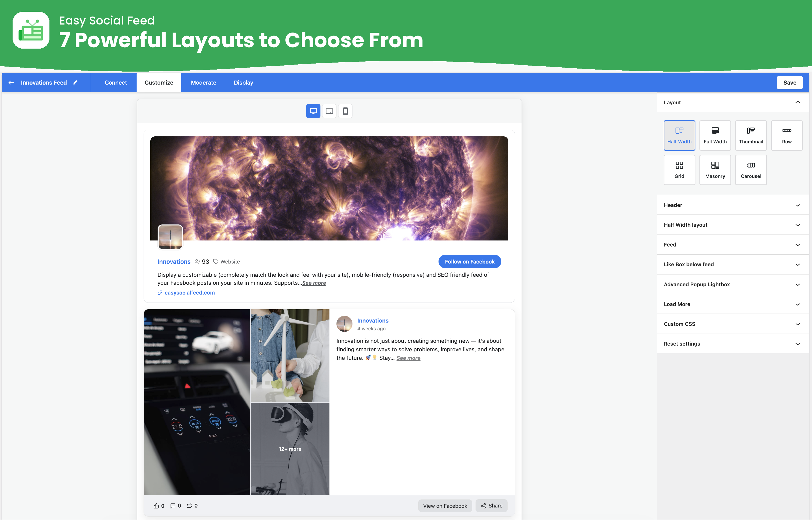Image resolution: width=812 pixels, height=520 pixels.
Task: Expand the Header section
Action: pyautogui.click(x=733, y=205)
